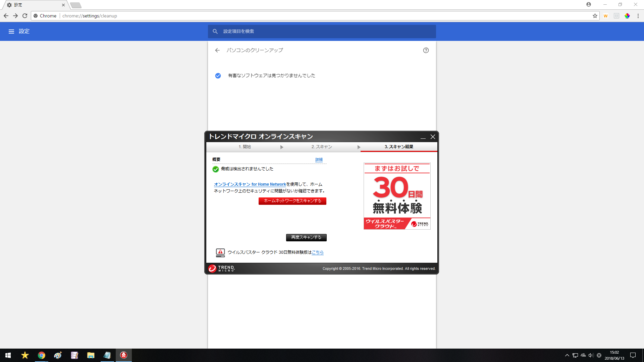Close the 設定 tab
The height and width of the screenshot is (362, 644).
(x=63, y=5)
